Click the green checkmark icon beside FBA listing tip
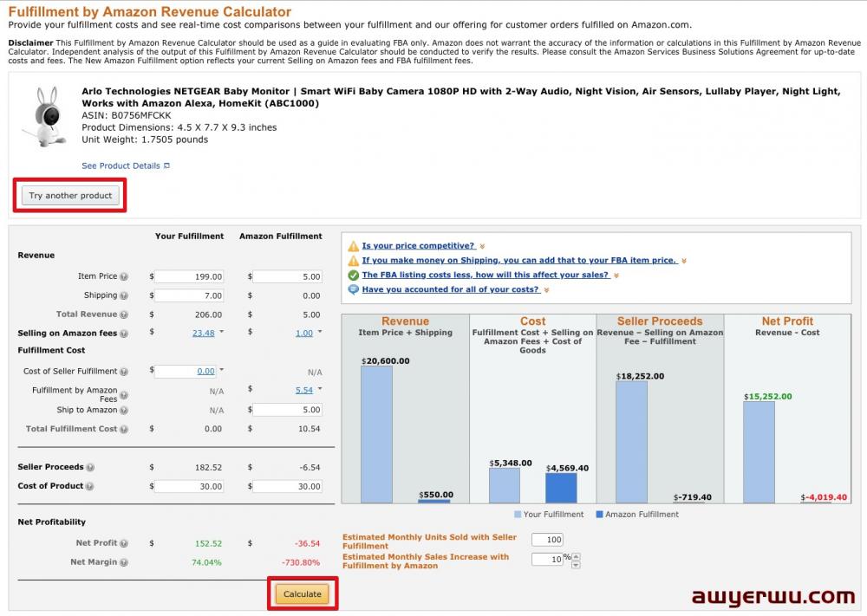The height and width of the screenshot is (616, 867). pyautogui.click(x=354, y=276)
